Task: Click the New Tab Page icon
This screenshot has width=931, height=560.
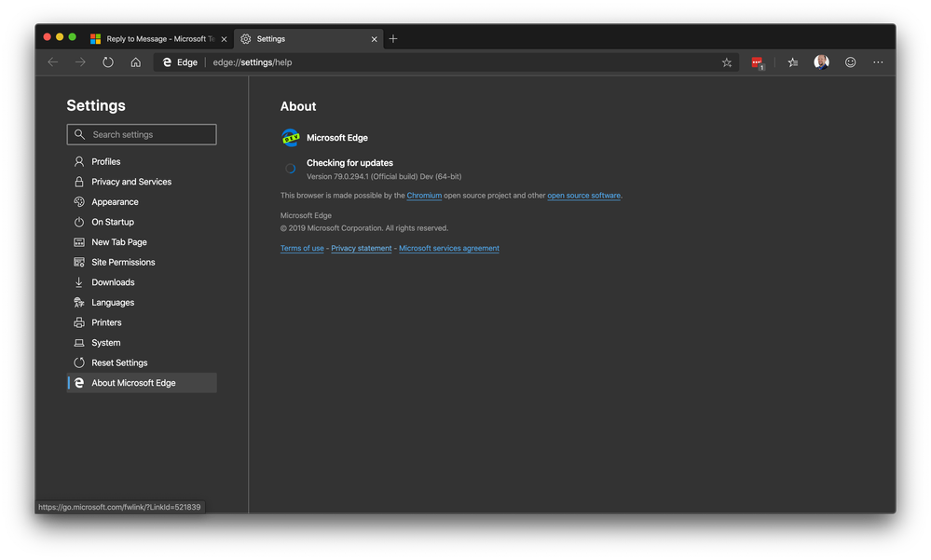Action: (x=79, y=242)
